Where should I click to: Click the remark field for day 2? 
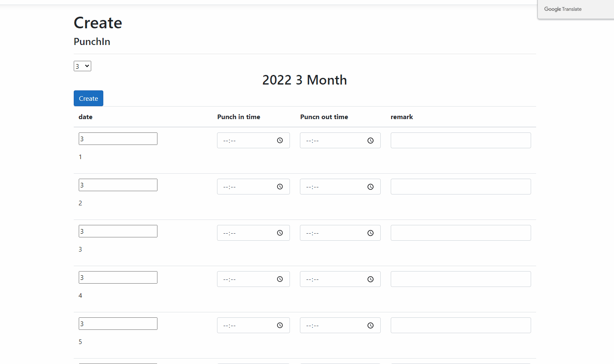pos(460,187)
